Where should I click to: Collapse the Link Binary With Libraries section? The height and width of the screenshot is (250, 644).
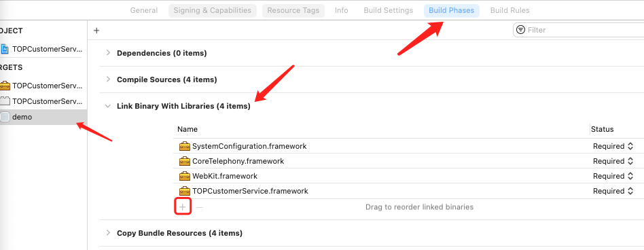[x=108, y=106]
